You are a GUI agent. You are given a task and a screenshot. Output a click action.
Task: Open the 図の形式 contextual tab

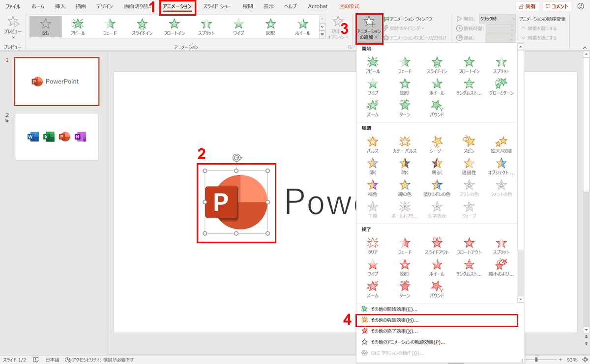point(349,7)
